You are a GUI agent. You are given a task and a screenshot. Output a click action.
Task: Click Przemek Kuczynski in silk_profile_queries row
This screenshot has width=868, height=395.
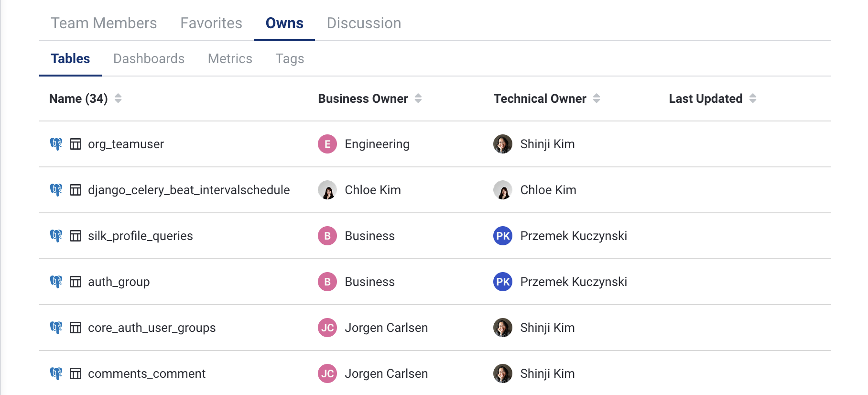tap(573, 236)
